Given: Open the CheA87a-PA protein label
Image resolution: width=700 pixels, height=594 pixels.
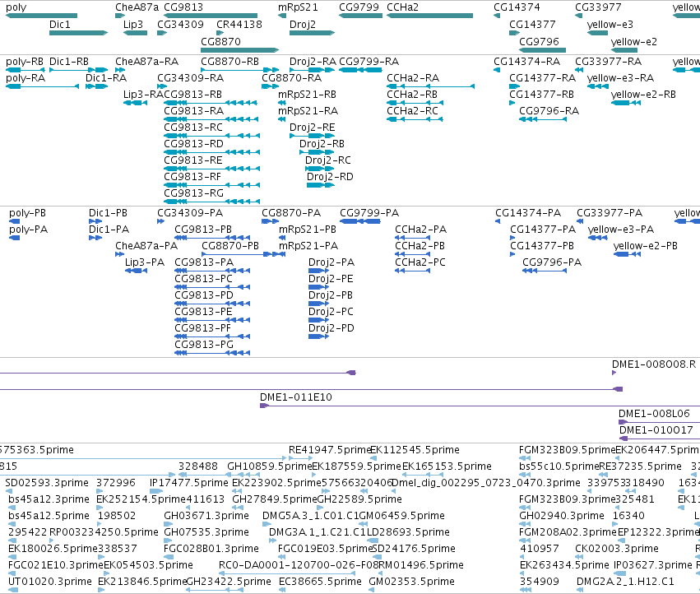Looking at the screenshot, I should click(146, 246).
